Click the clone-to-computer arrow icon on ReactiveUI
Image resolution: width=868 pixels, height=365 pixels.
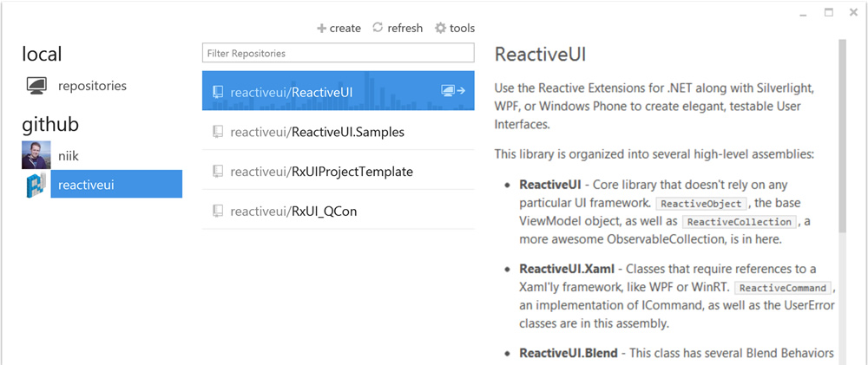(453, 90)
